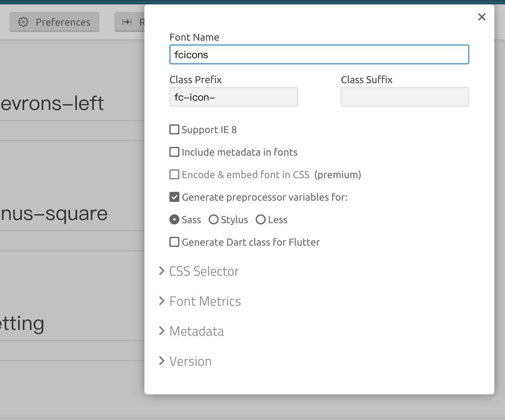This screenshot has width=505, height=420.
Task: Edit the Class Prefix field
Action: tap(233, 97)
